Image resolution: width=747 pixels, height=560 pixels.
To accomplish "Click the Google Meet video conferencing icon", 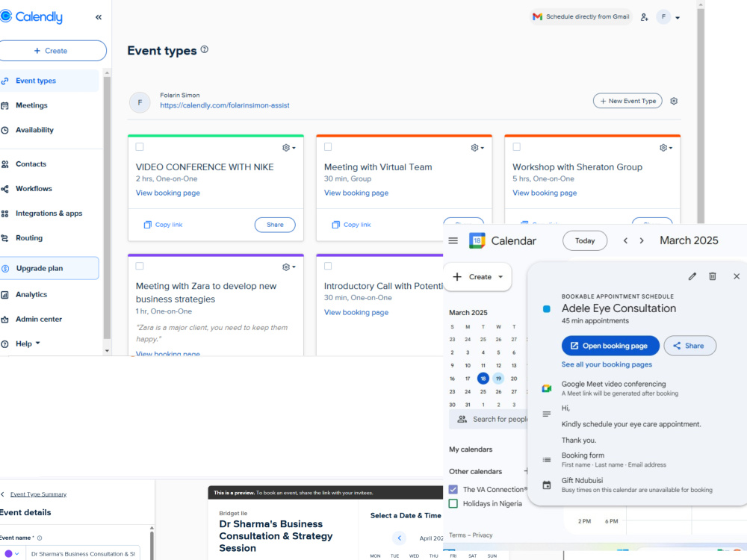I will pos(547,388).
